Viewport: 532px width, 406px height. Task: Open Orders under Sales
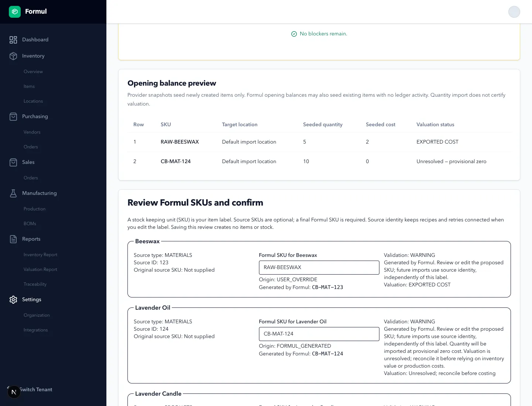[x=31, y=178]
